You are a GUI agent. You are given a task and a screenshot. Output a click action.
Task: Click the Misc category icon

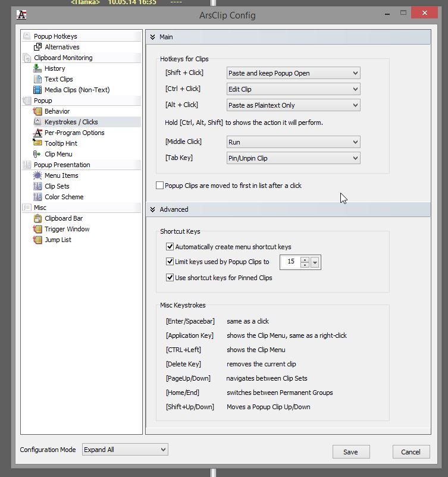[27, 208]
